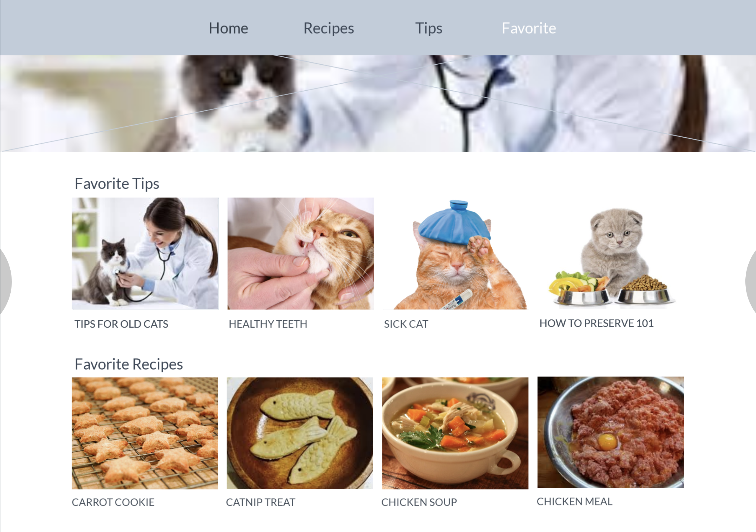Open the Tips navigation tab
This screenshot has width=756, height=532.
tap(428, 28)
